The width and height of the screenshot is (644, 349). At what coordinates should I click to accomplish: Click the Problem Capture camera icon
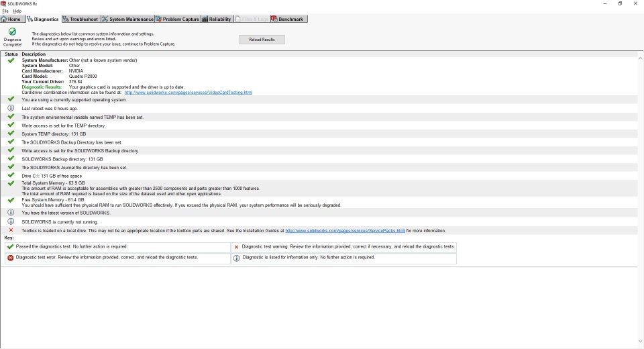coord(158,19)
